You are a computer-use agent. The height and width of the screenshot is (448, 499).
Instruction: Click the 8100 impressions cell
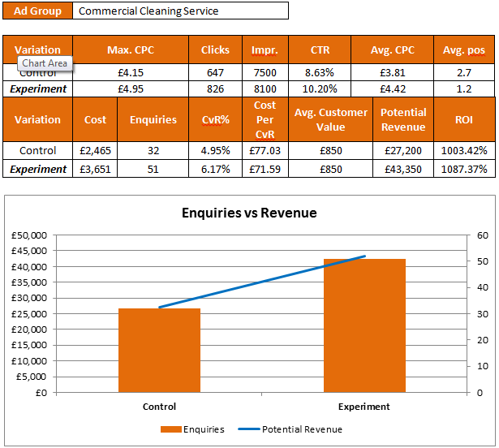(x=265, y=88)
